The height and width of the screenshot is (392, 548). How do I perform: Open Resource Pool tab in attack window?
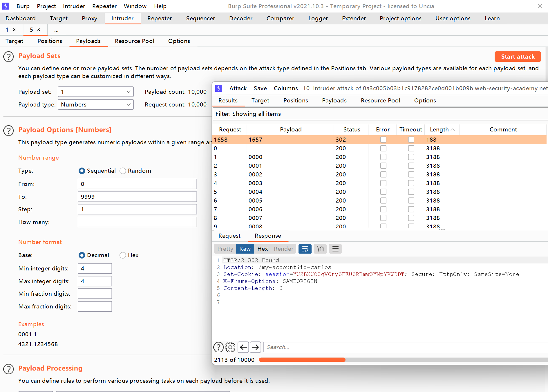click(380, 100)
